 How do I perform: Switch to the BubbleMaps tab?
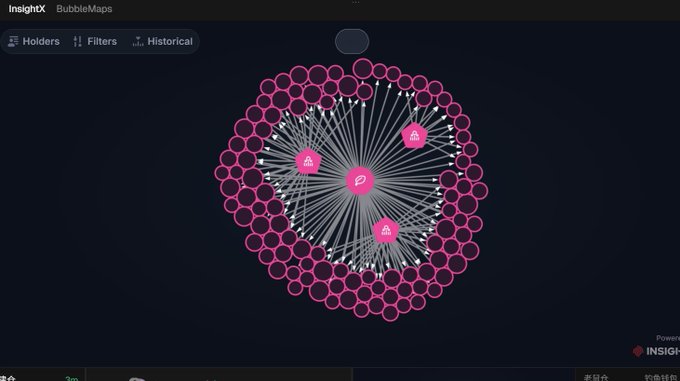pyautogui.click(x=84, y=9)
